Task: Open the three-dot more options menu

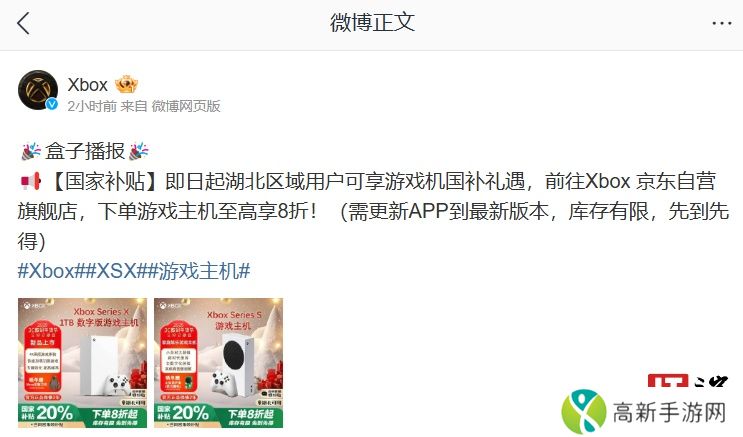Action: [722, 23]
